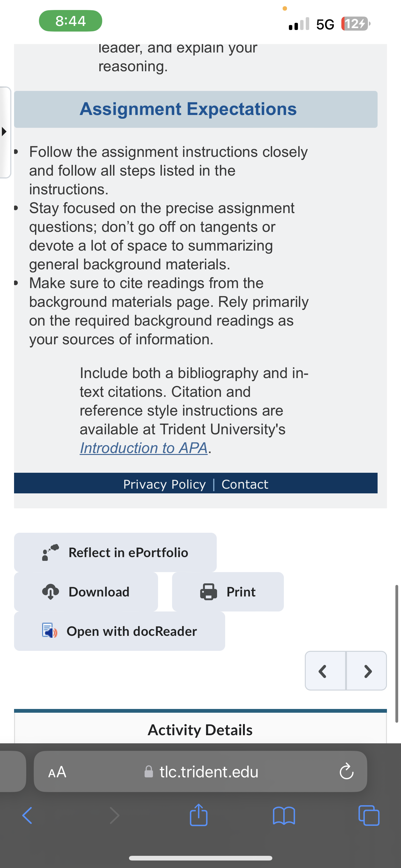
Task: Click the printer icon
Action: (x=208, y=592)
